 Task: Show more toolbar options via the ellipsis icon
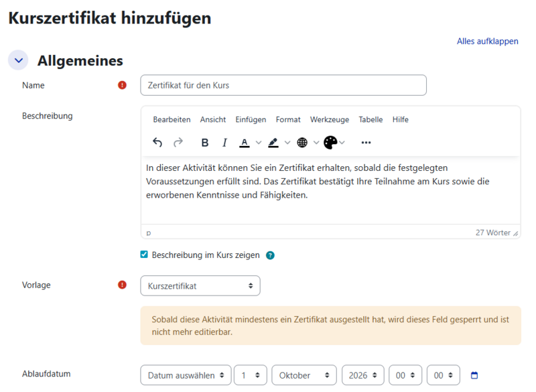365,142
